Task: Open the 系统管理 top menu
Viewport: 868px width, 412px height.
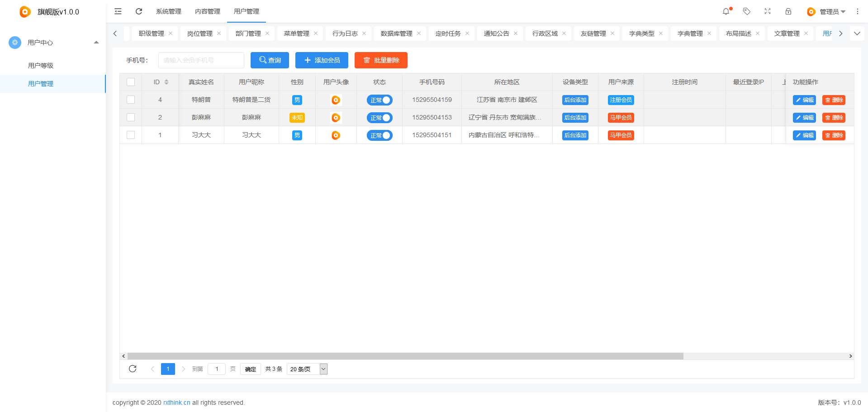Action: point(169,11)
